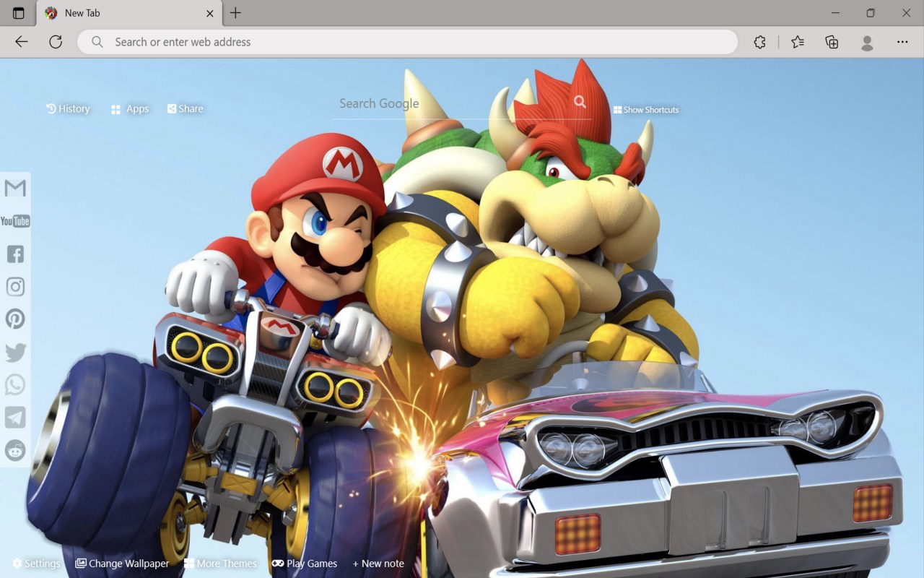
Task: Open the user profile menu
Action: [868, 42]
